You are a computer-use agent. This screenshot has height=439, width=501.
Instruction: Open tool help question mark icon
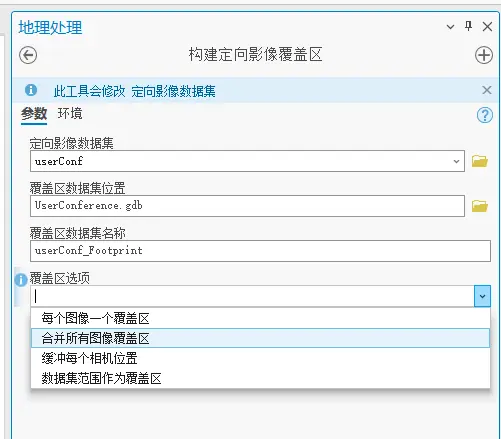485,115
